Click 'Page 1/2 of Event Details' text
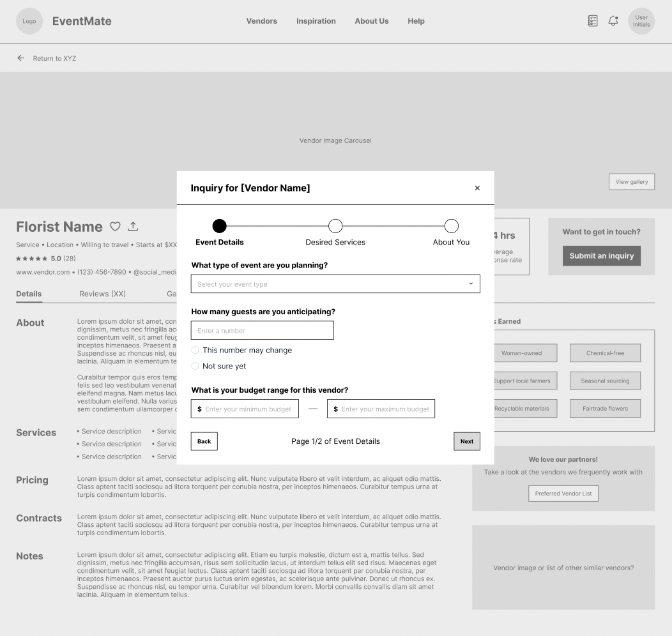The width and height of the screenshot is (672, 636). point(335,441)
